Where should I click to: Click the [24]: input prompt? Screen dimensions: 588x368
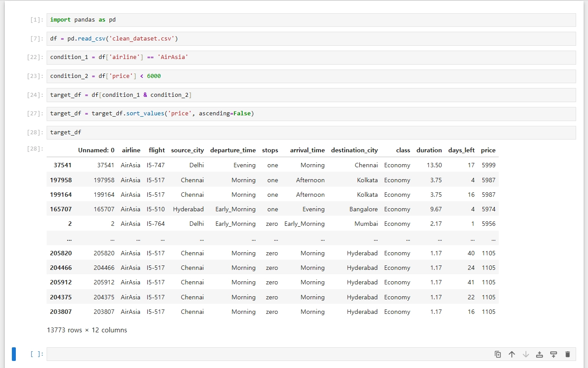[x=35, y=95]
